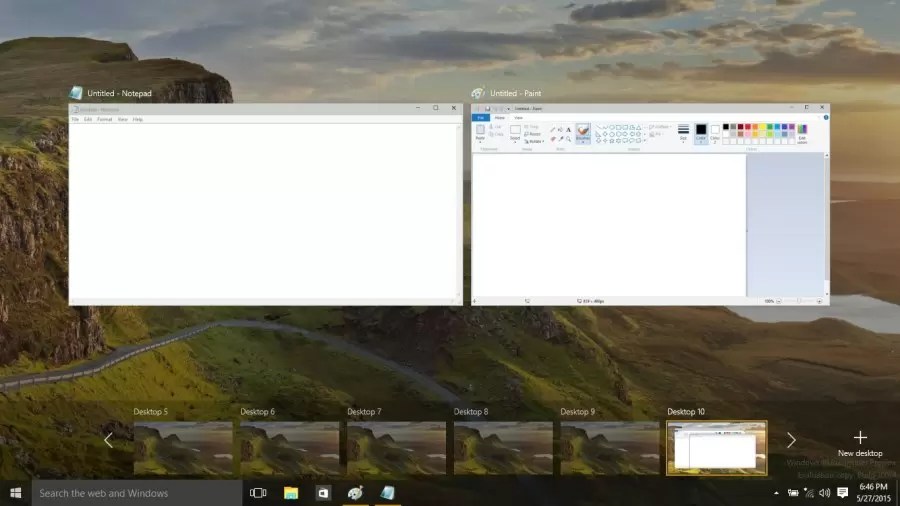
Task: Open the taskbar clock showing 6:46 PM
Action: coord(874,493)
